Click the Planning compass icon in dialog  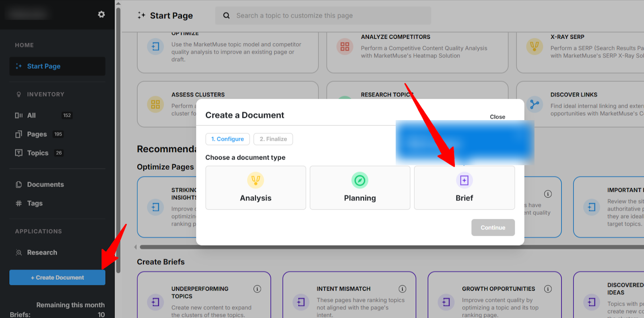pos(360,180)
